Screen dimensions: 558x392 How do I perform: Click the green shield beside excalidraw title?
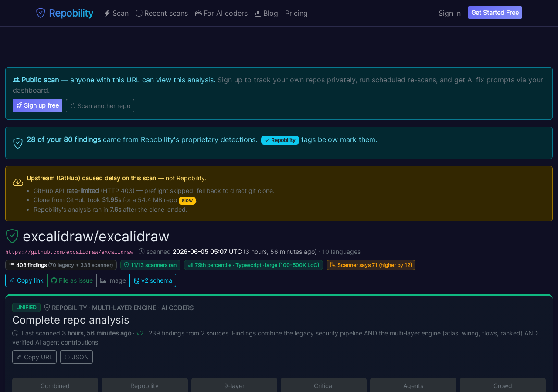pyautogui.click(x=12, y=236)
